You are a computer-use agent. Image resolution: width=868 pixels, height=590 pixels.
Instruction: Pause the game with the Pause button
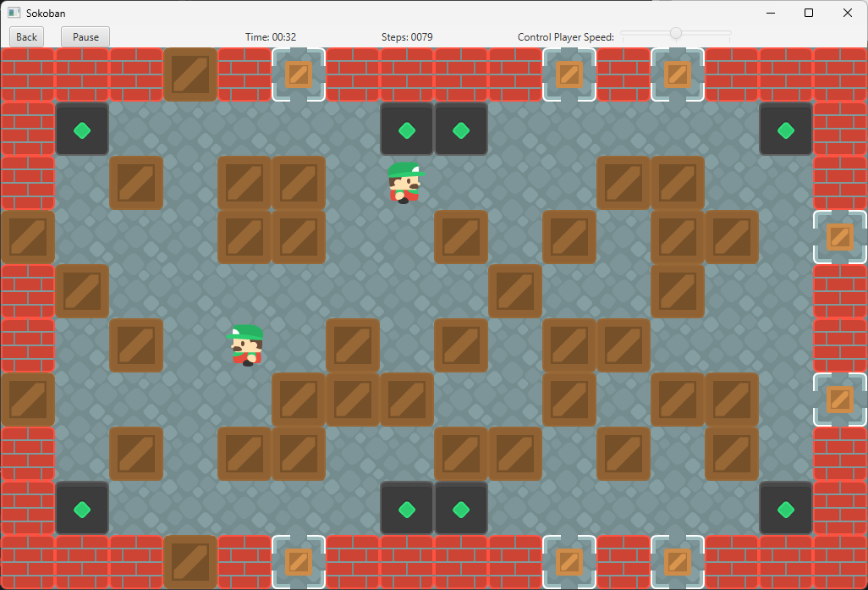85,37
